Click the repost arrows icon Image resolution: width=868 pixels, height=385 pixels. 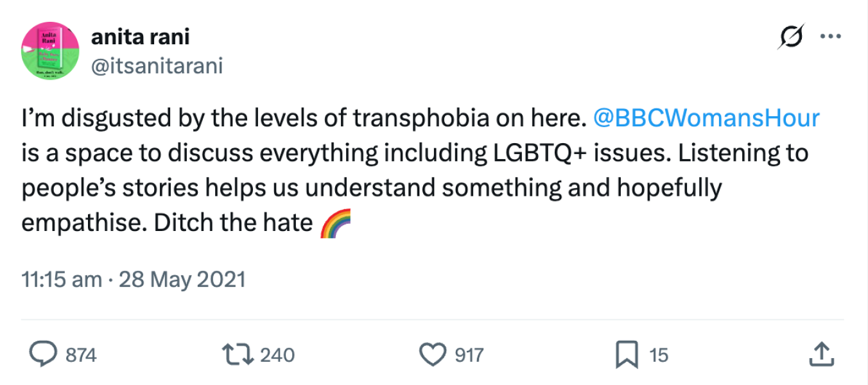(x=236, y=354)
